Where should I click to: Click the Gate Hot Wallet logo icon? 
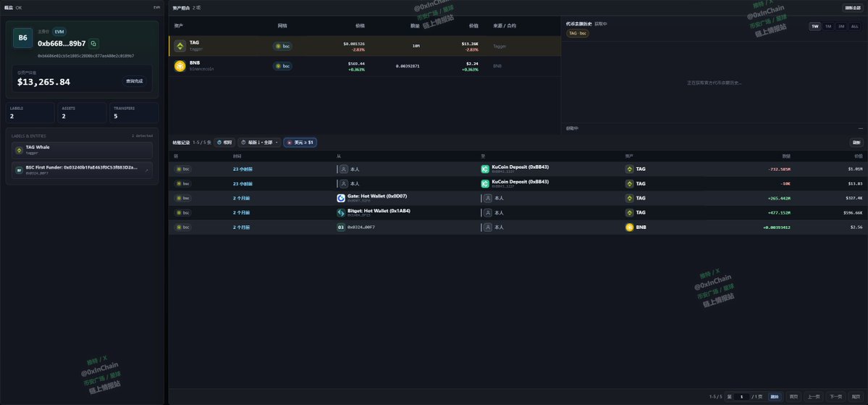pyautogui.click(x=341, y=199)
